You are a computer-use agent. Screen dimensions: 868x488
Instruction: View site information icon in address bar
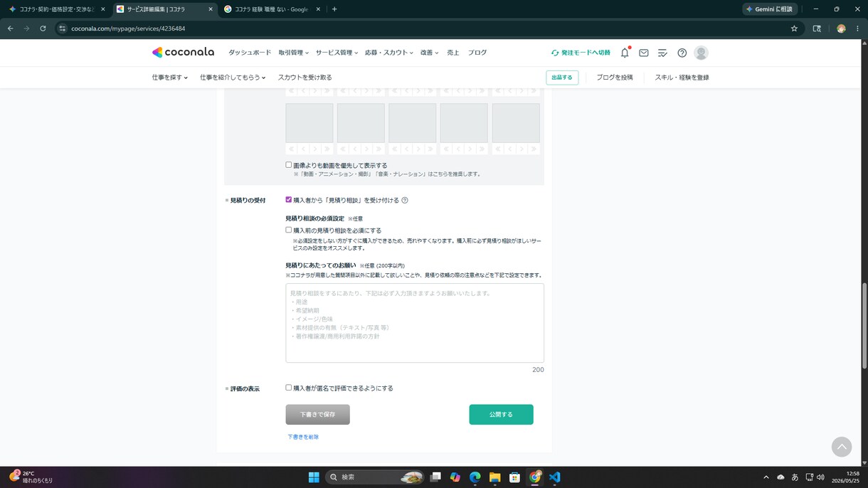[x=63, y=28]
